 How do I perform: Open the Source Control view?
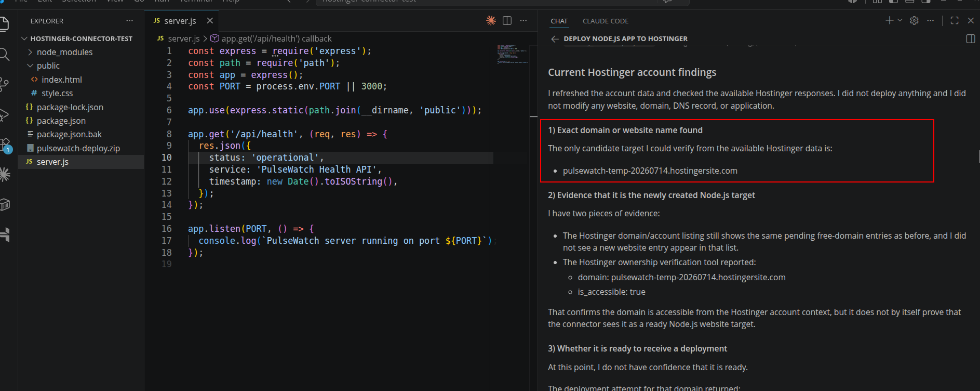(4, 84)
